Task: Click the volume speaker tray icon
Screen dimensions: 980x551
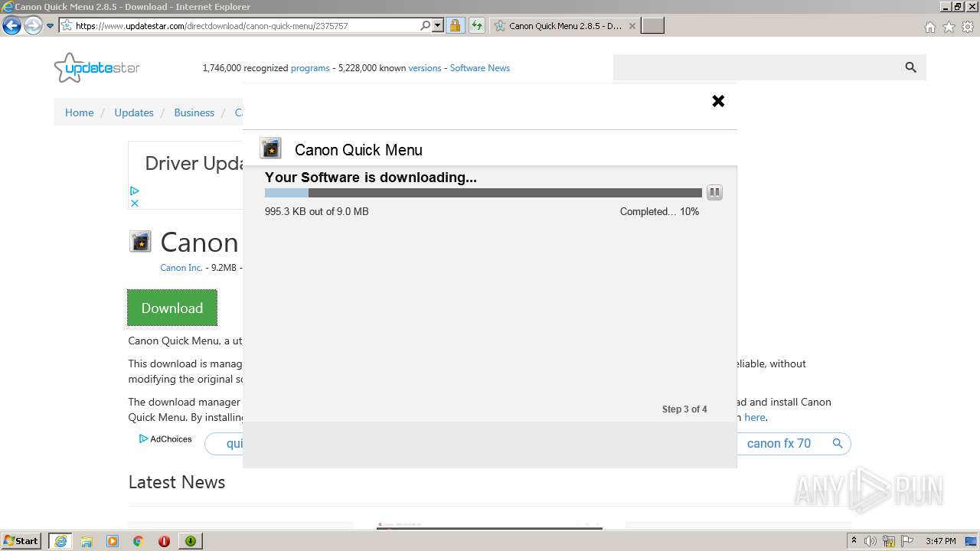Action: pos(871,541)
